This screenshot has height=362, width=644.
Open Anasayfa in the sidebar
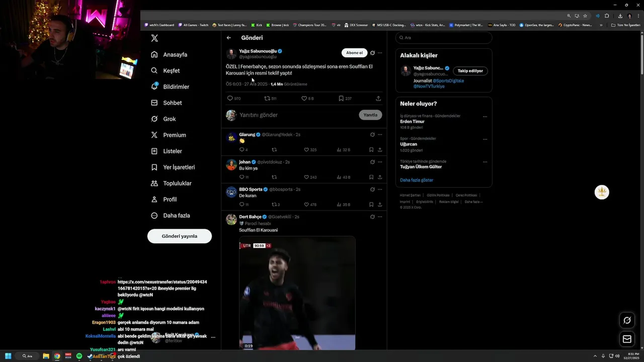pyautogui.click(x=169, y=54)
